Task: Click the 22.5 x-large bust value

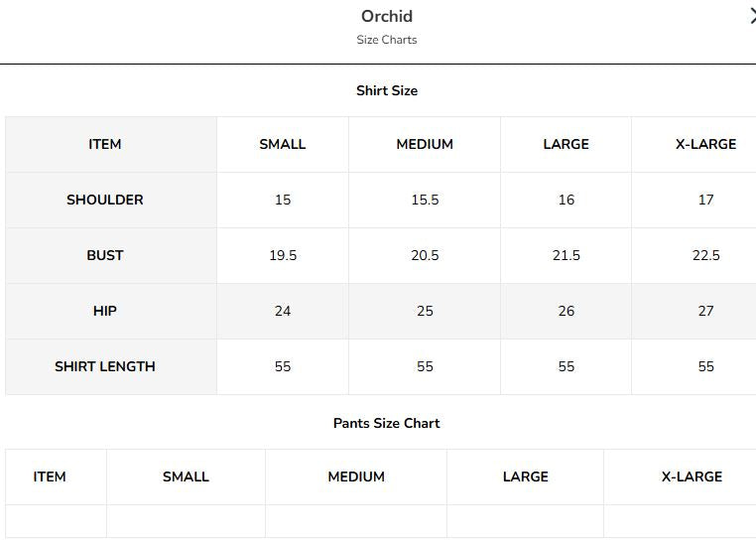Action: coord(705,255)
